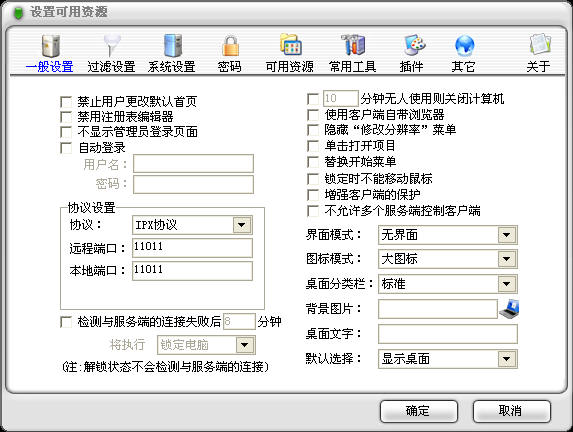The height and width of the screenshot is (432, 573).
Task: Select the 常用工具 toolbox icon
Action: pos(353,45)
